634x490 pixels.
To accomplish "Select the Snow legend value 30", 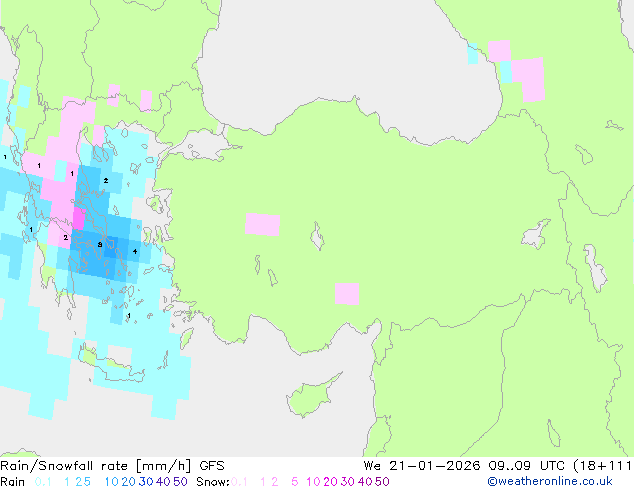I will tap(348, 482).
